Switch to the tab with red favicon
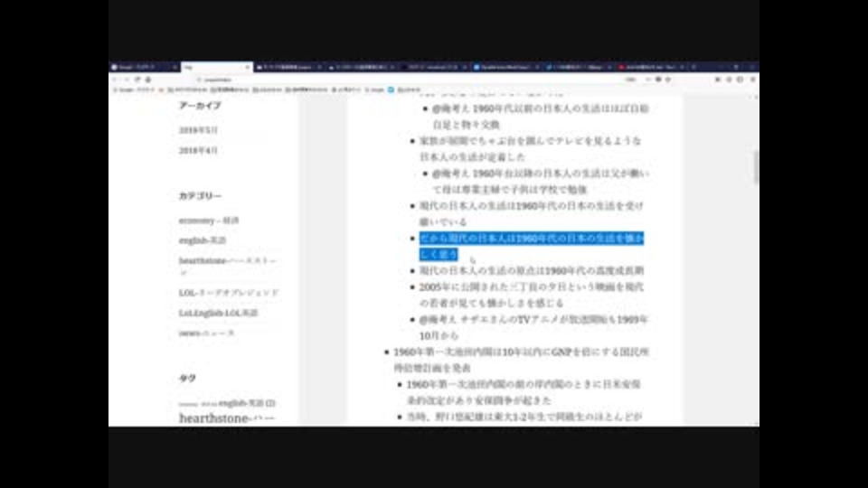The image size is (868, 488). point(652,67)
